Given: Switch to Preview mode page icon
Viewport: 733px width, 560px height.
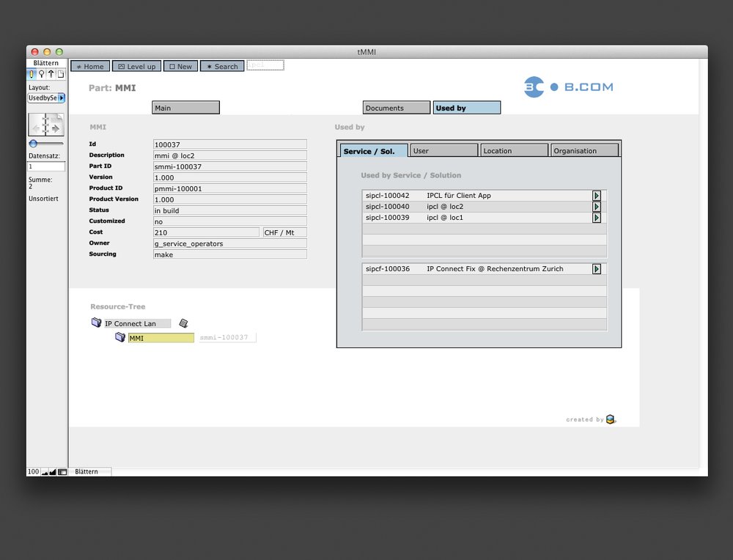Looking at the screenshot, I should (x=60, y=74).
